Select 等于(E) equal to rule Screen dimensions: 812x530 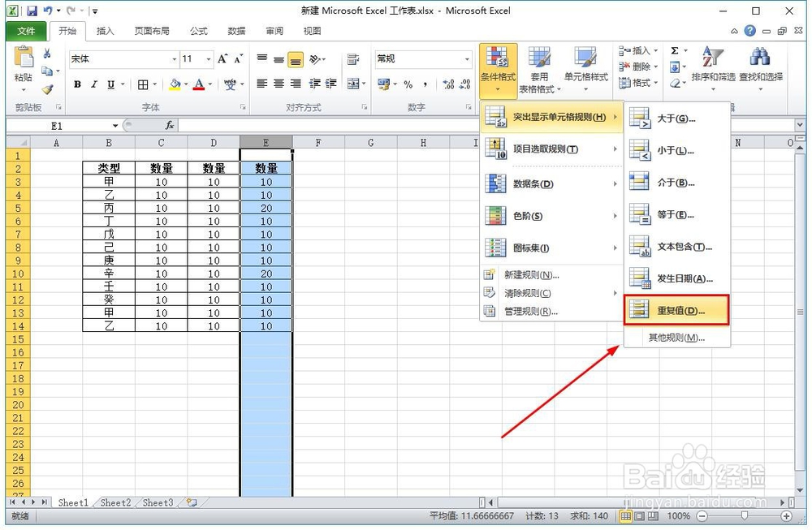677,215
